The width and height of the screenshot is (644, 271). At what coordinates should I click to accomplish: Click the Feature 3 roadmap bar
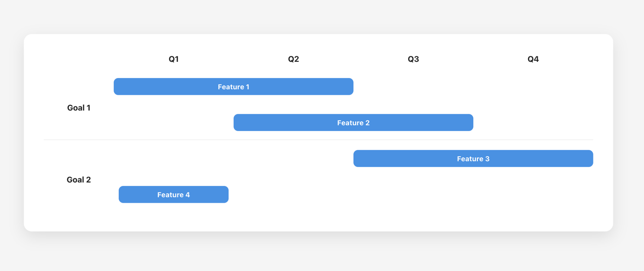(473, 159)
